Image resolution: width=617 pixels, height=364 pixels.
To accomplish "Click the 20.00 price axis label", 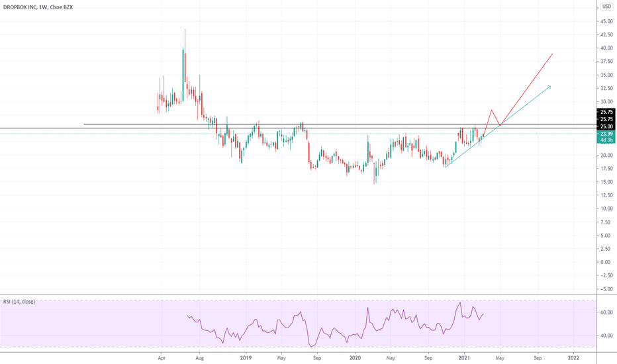I will [606, 155].
